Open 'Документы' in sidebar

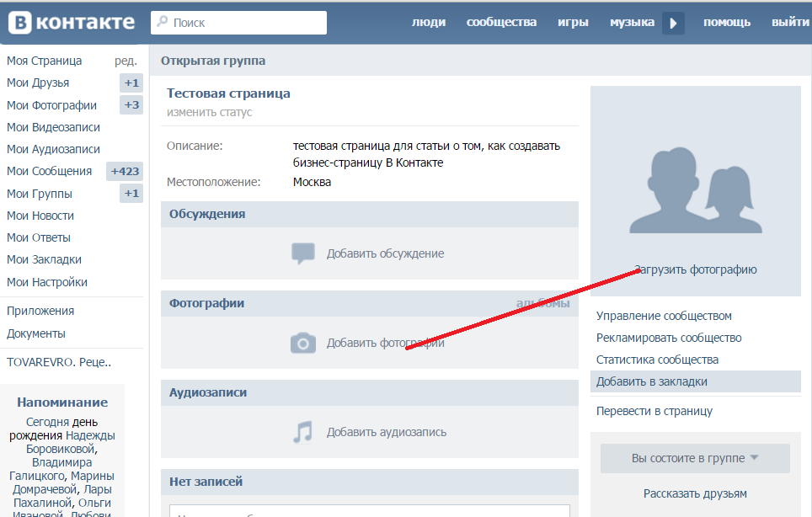36,333
